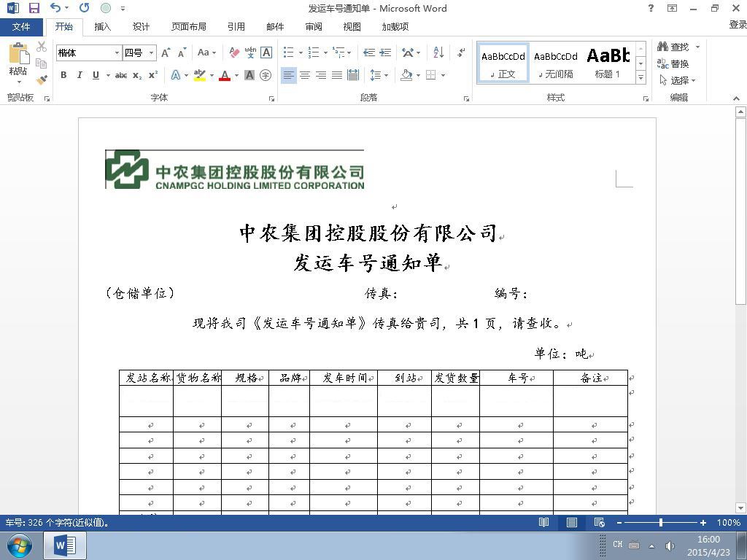Open Find (查找) binoculars tool
This screenshot has height=560, width=747.
(x=673, y=47)
